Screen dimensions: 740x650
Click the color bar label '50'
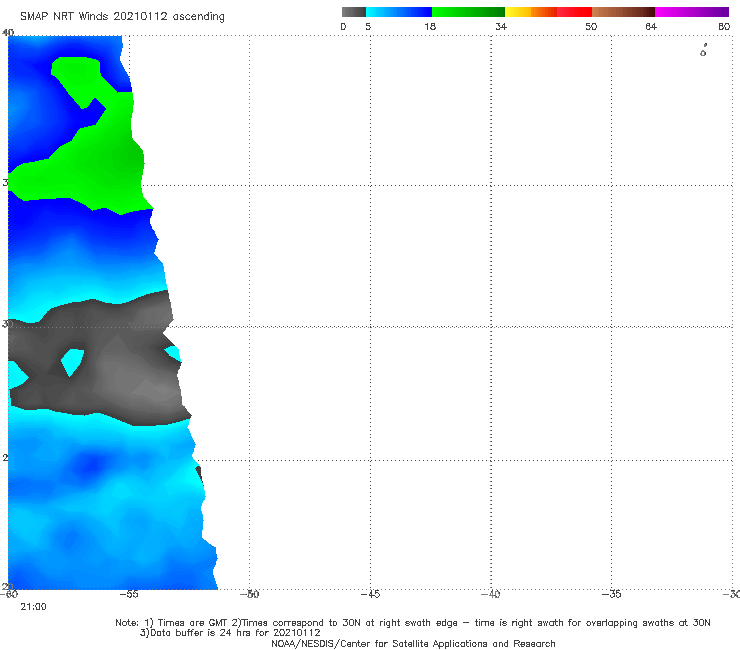591,26
